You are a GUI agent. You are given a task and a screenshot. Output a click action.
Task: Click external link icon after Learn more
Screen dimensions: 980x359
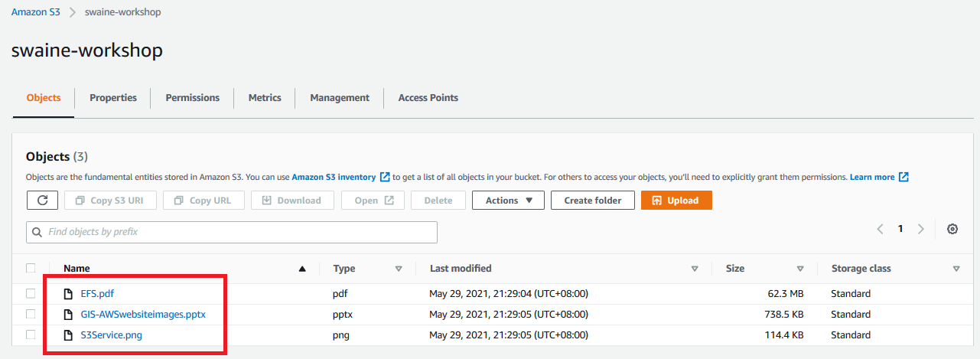click(x=903, y=177)
